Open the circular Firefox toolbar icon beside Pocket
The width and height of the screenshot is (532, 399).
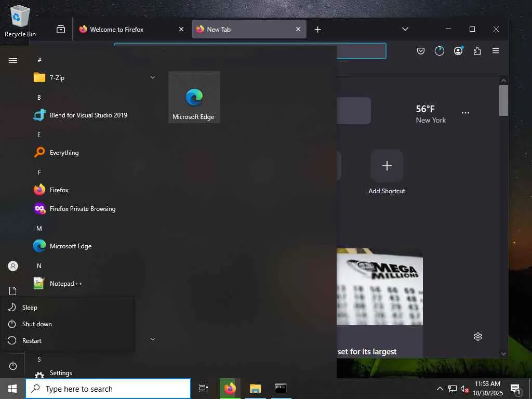440,51
